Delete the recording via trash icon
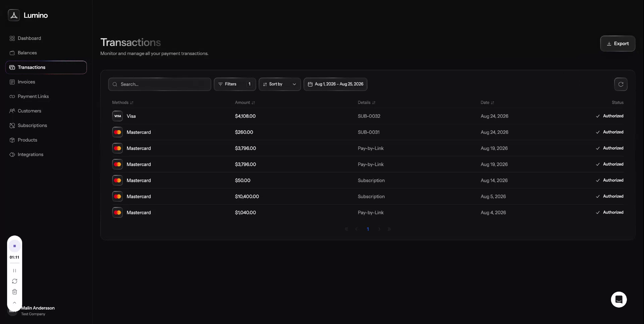Viewport: 644px width, 324px height. (14, 292)
